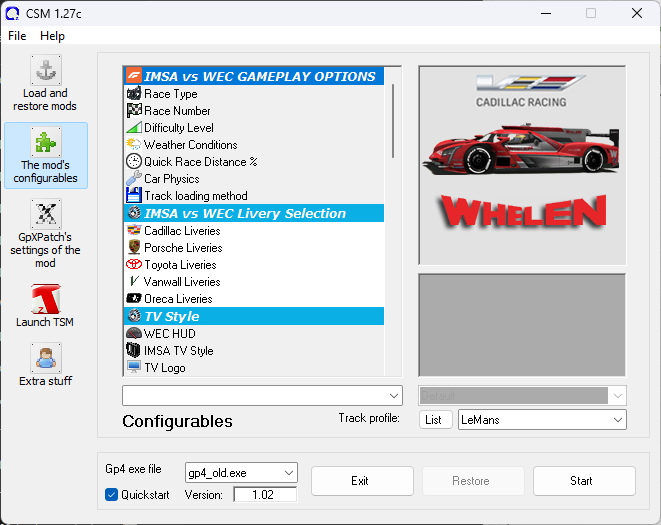The image size is (661, 525).
Task: Click the Track loading method floppy icon
Action: click(134, 195)
